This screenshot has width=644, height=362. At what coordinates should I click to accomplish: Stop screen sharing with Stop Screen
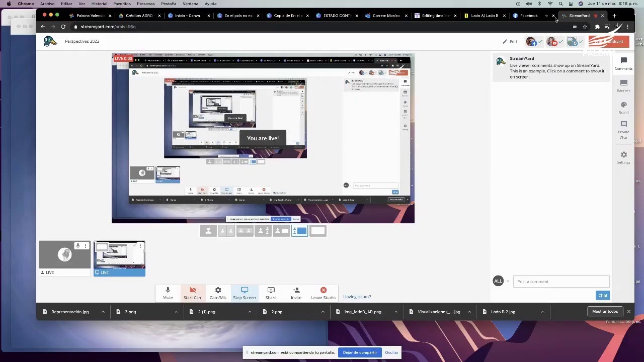tap(245, 293)
